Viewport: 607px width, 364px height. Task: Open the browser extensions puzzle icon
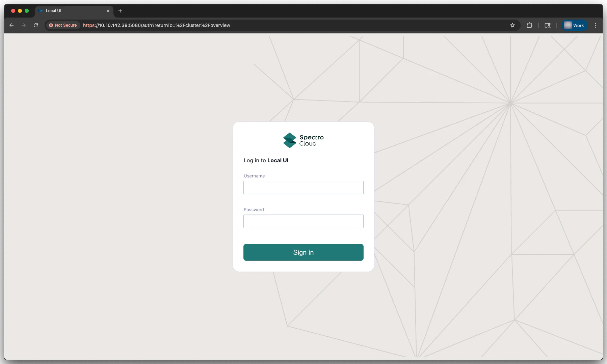tap(530, 25)
